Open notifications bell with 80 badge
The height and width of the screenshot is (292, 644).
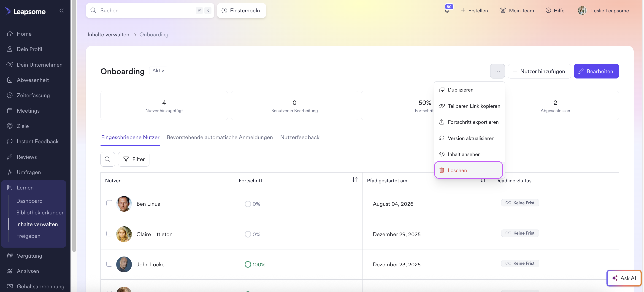click(x=447, y=10)
